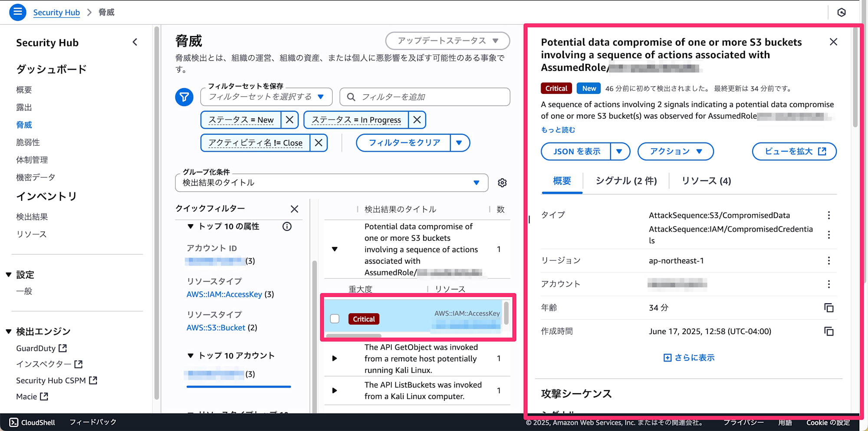Click the JSON を表示 button
Viewport: 868px width, 431px height.
pyautogui.click(x=576, y=151)
